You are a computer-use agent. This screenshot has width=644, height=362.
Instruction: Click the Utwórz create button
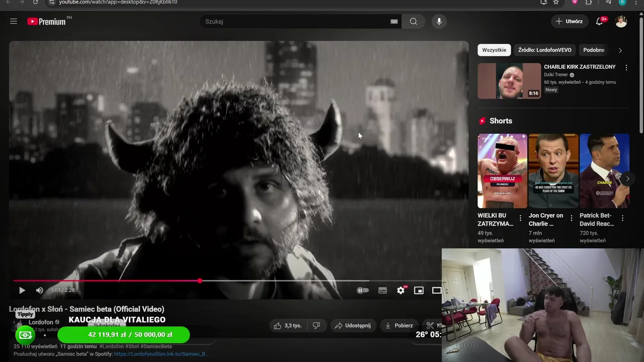(569, 21)
